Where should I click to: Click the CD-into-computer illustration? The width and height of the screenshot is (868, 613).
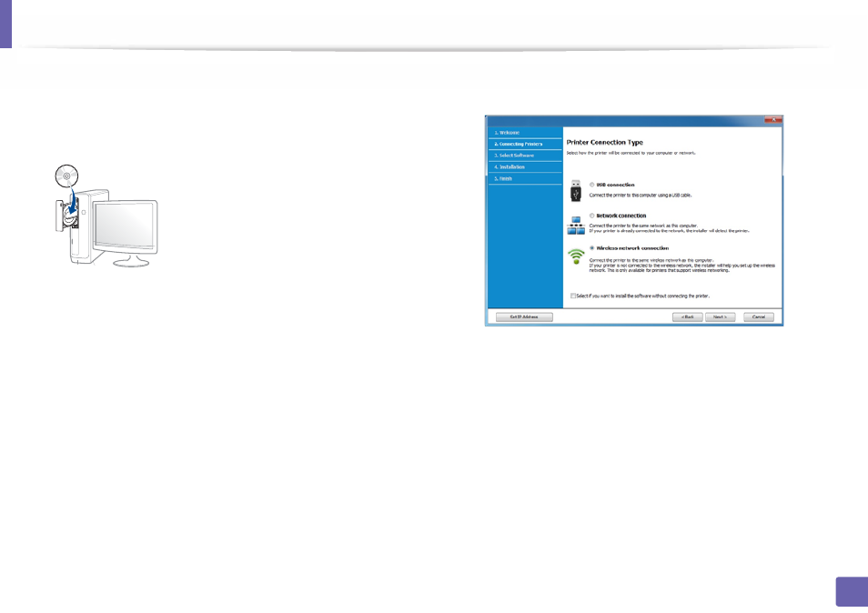106,216
